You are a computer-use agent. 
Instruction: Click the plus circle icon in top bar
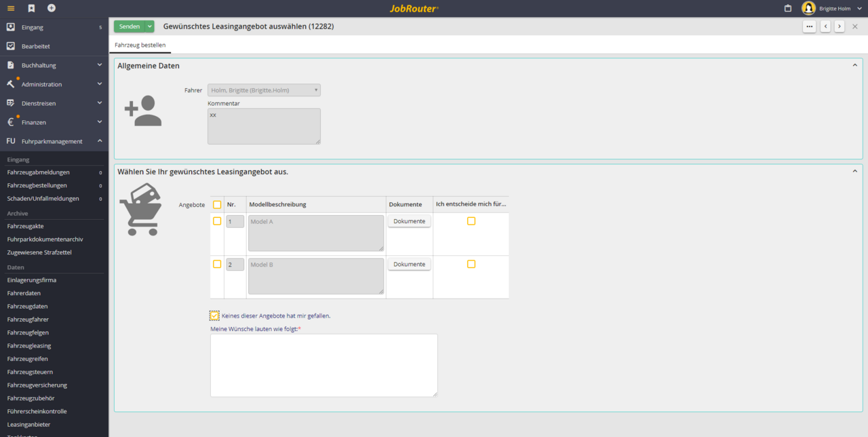point(52,8)
